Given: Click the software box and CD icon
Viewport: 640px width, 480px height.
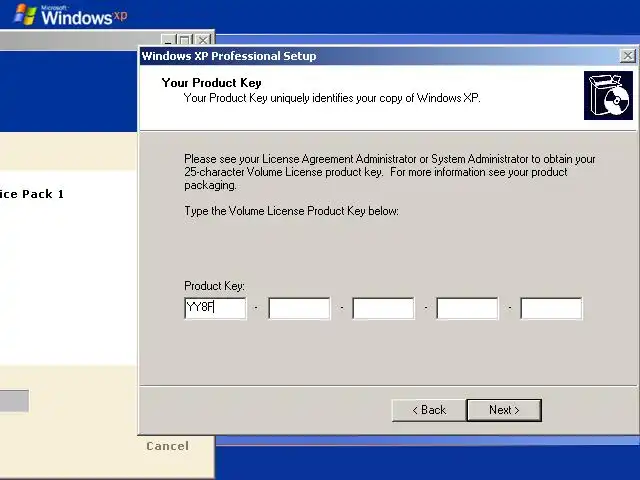Looking at the screenshot, I should (608, 96).
